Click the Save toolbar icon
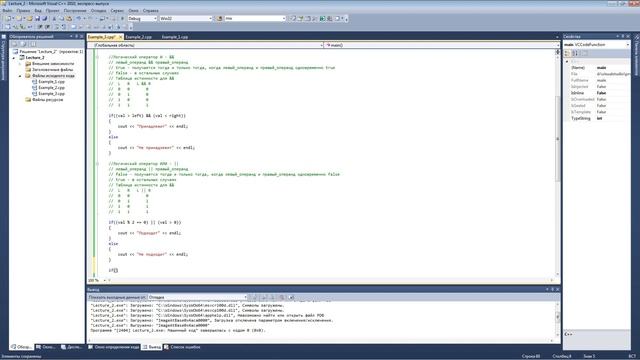 pyautogui.click(x=37, y=18)
